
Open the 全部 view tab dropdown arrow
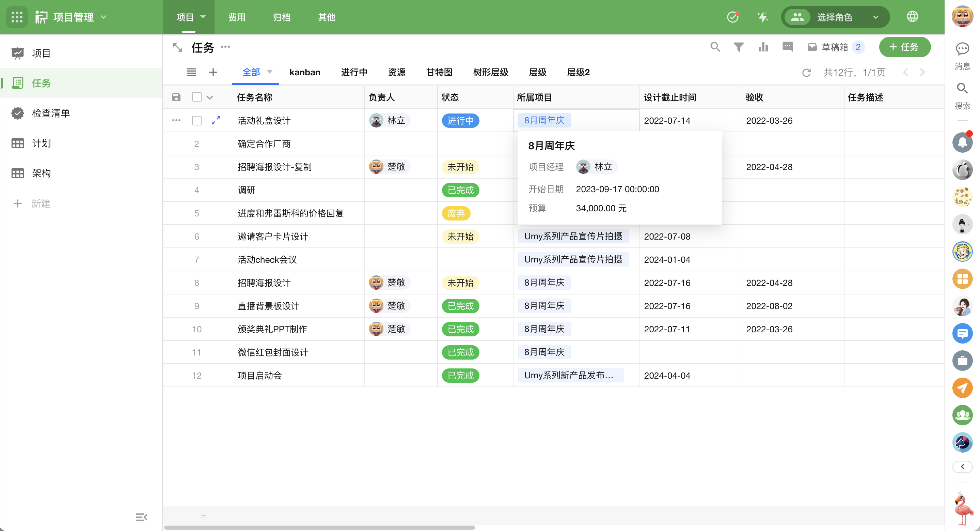[x=270, y=72]
